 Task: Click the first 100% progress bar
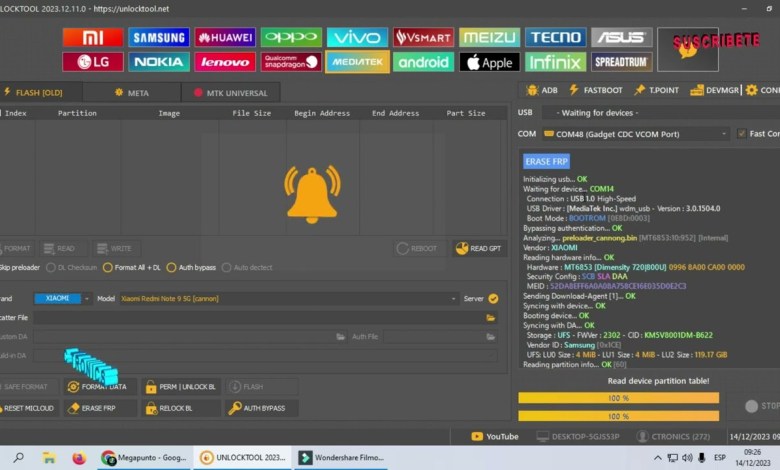click(618, 398)
